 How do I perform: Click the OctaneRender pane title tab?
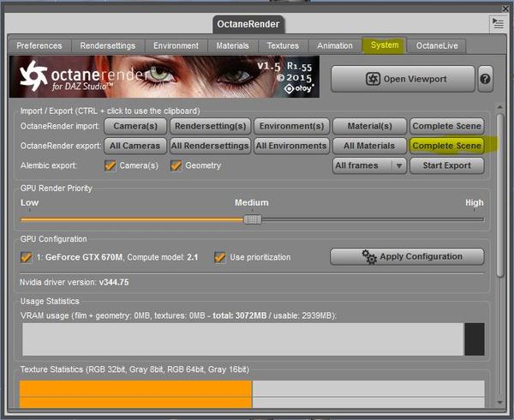[248, 24]
